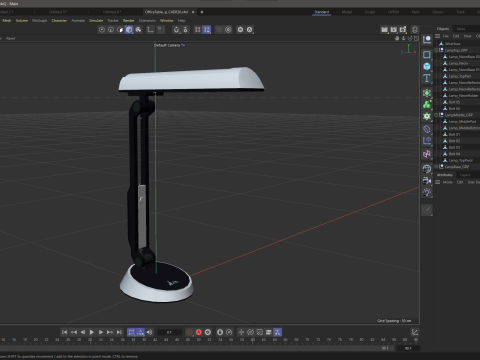
Task: Click the current frame field
Action: [169, 332]
